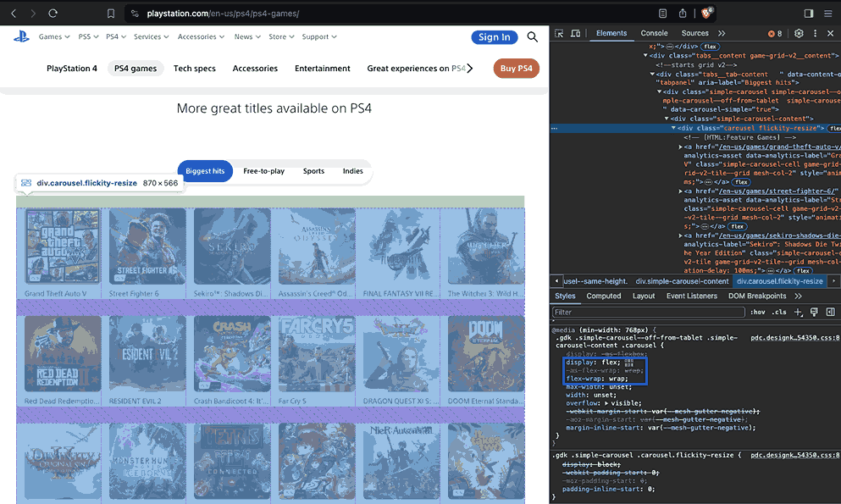Click the Sign In button

pyautogui.click(x=494, y=36)
